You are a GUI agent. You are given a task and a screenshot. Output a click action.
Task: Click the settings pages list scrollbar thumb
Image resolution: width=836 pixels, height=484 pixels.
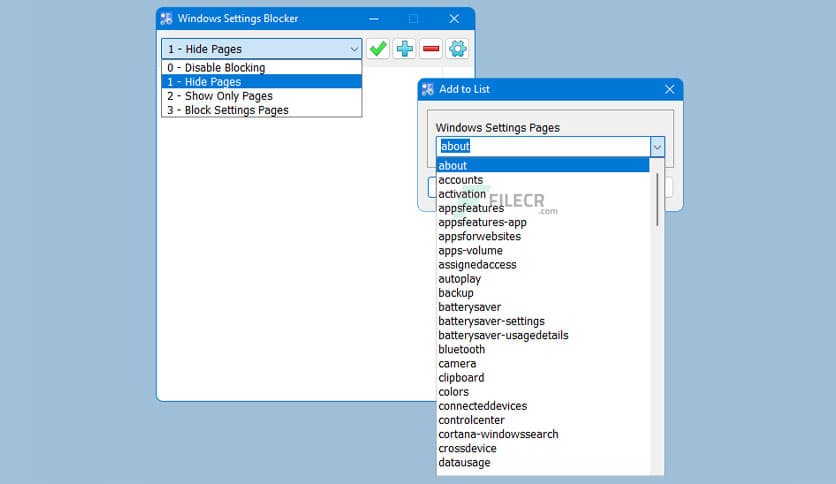(657, 199)
